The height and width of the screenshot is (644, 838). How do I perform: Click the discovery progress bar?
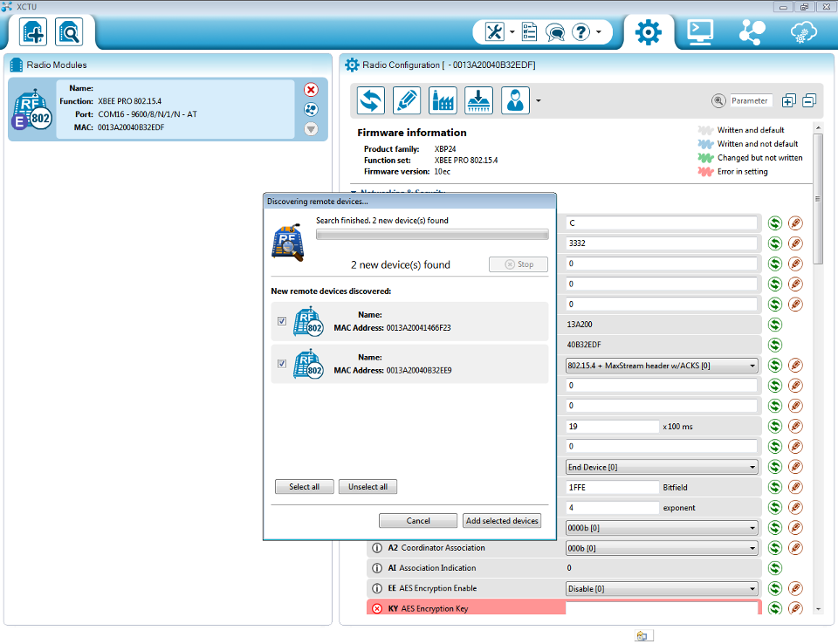pos(432,235)
